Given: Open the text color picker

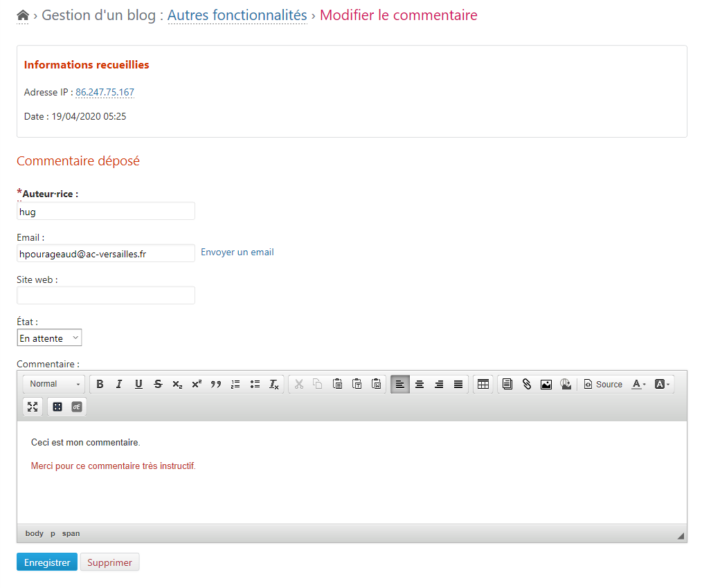Looking at the screenshot, I should (639, 384).
